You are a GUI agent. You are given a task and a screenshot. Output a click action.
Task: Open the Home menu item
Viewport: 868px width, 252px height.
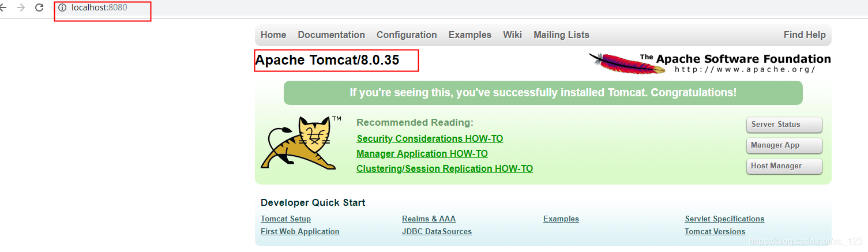coord(273,35)
